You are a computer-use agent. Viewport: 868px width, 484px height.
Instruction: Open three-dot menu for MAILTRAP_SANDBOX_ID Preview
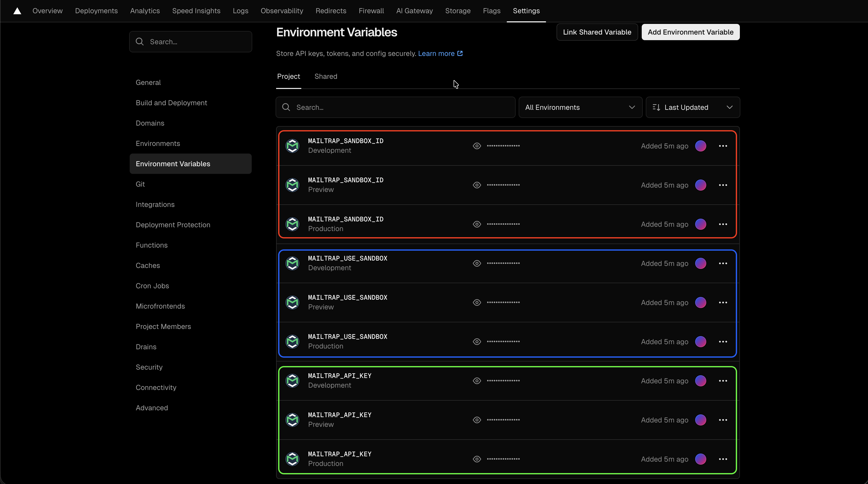(723, 185)
